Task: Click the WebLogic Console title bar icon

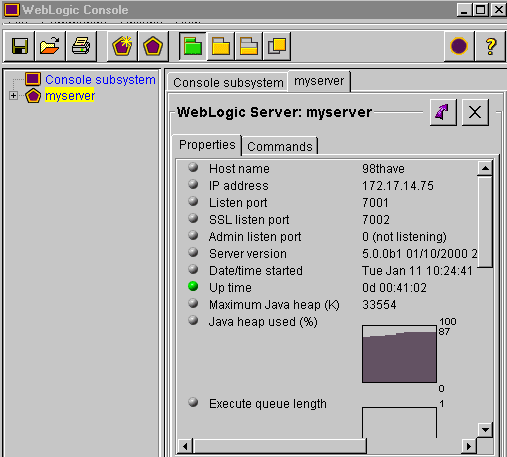Action: point(11,10)
